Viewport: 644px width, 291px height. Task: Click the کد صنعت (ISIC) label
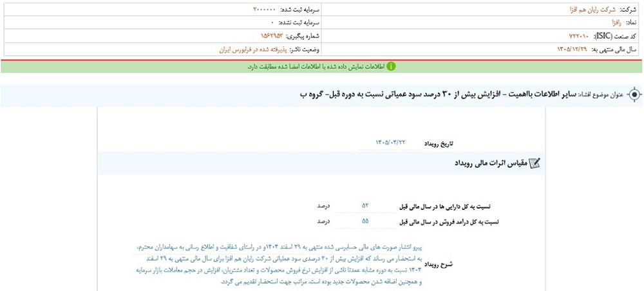click(614, 36)
